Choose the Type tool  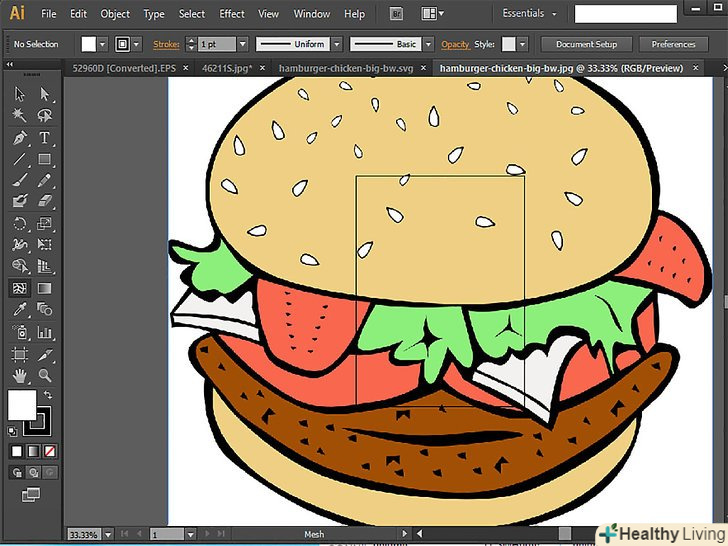pos(45,138)
